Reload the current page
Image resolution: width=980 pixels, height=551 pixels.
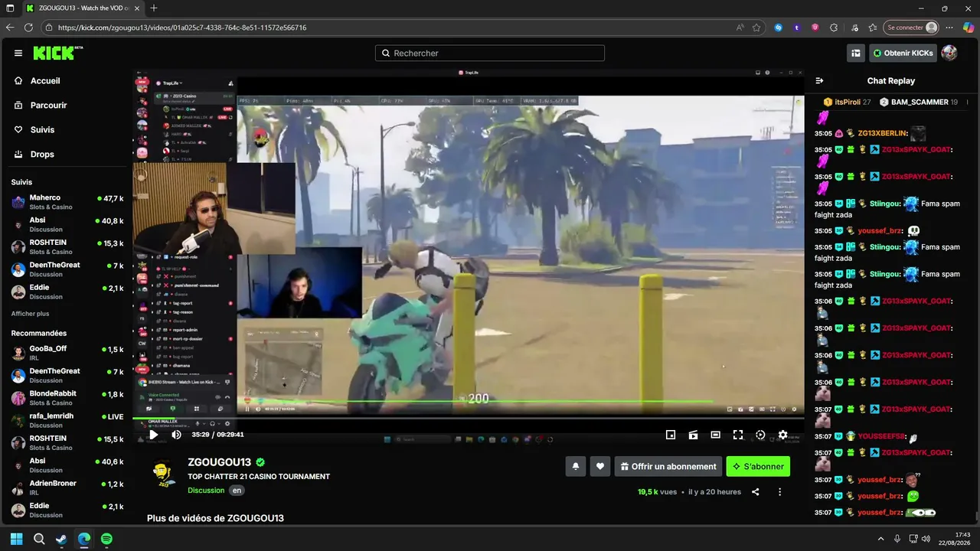(x=29, y=28)
